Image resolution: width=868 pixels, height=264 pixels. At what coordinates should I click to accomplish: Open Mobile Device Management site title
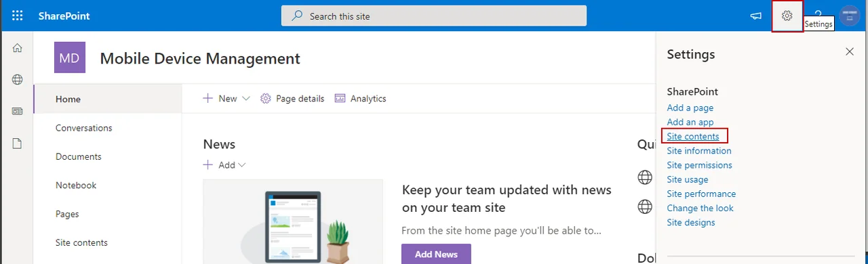(x=200, y=58)
